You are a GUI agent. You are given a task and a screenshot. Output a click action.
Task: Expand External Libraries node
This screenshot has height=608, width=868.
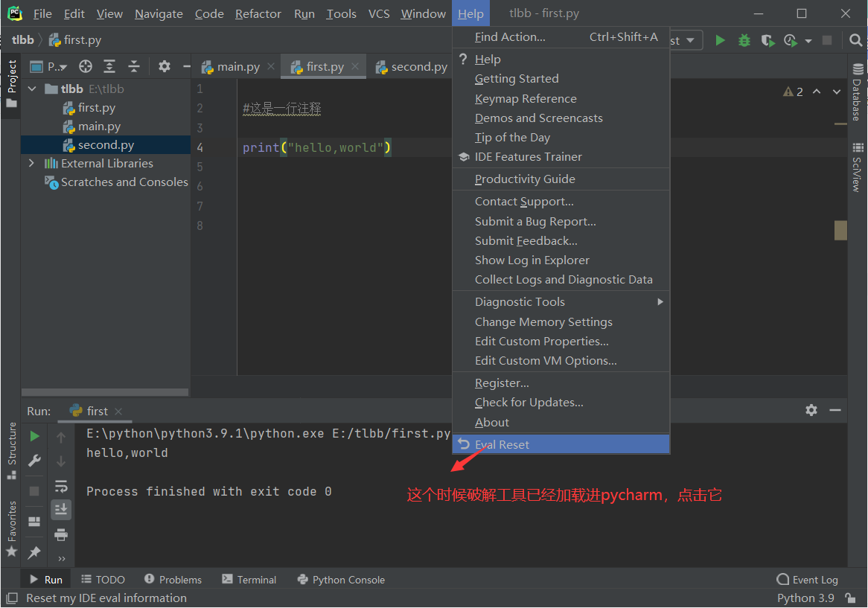31,163
